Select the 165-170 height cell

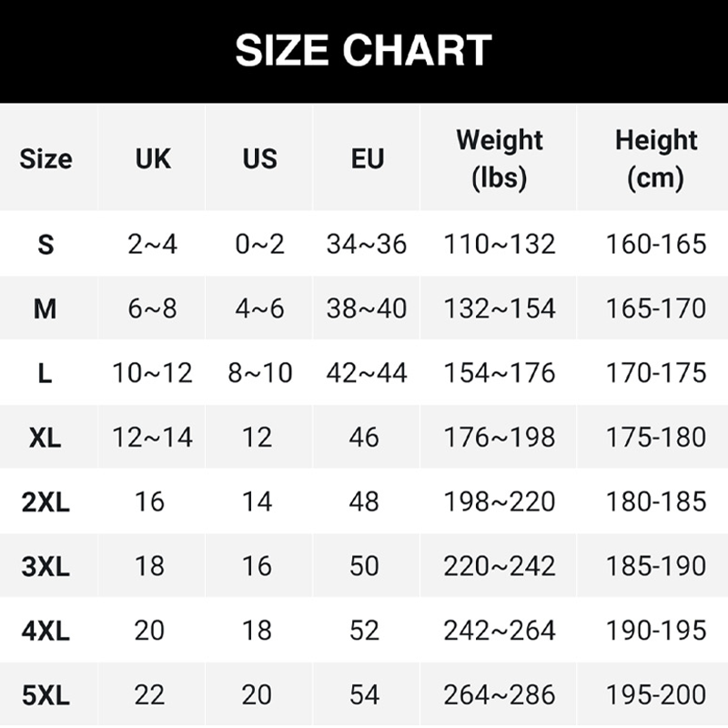(x=655, y=308)
